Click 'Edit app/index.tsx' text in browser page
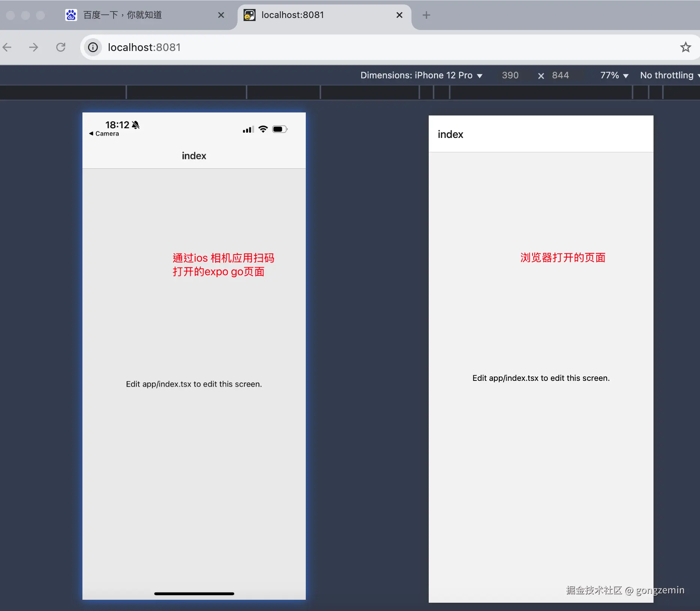This screenshot has height=611, width=700. [541, 378]
